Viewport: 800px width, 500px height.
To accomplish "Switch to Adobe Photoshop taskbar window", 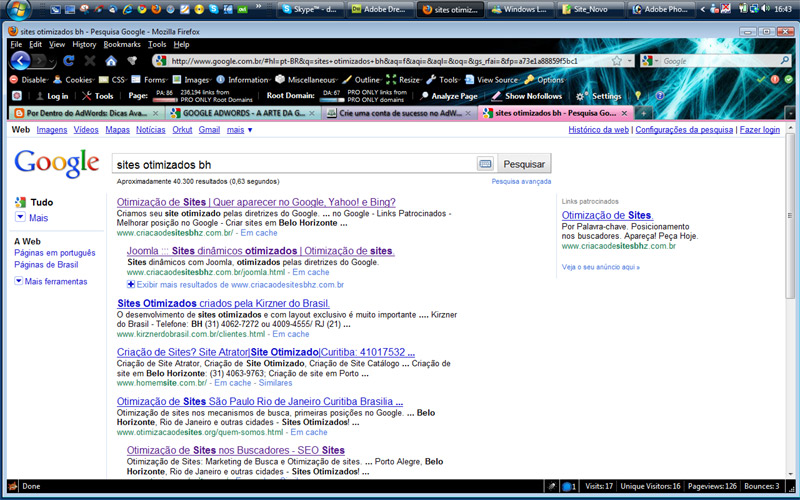I will click(659, 9).
